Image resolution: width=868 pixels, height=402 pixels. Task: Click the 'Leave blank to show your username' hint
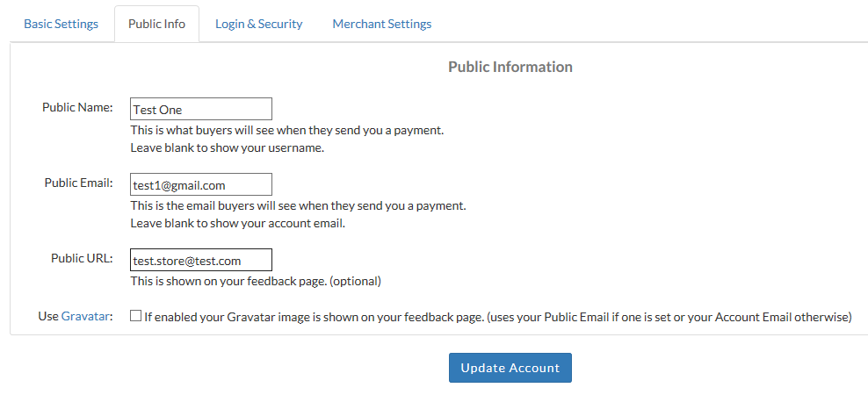[x=227, y=147]
